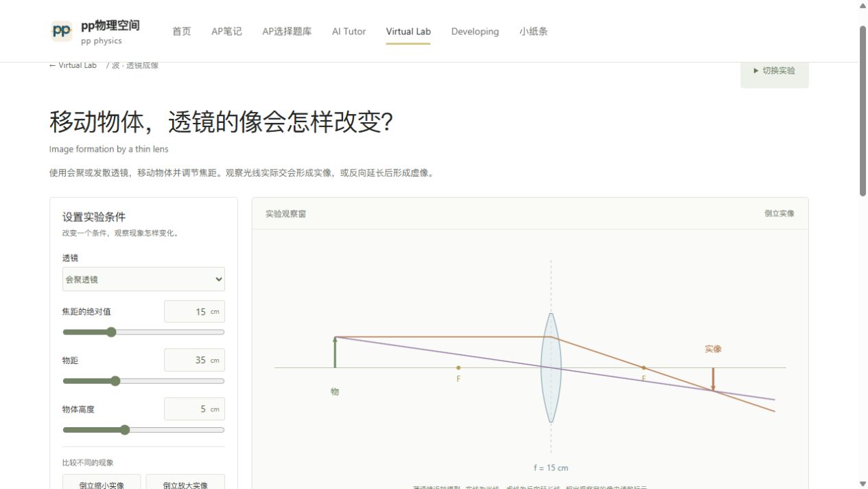
Task: Open the Developing nav item
Action: [x=475, y=32]
